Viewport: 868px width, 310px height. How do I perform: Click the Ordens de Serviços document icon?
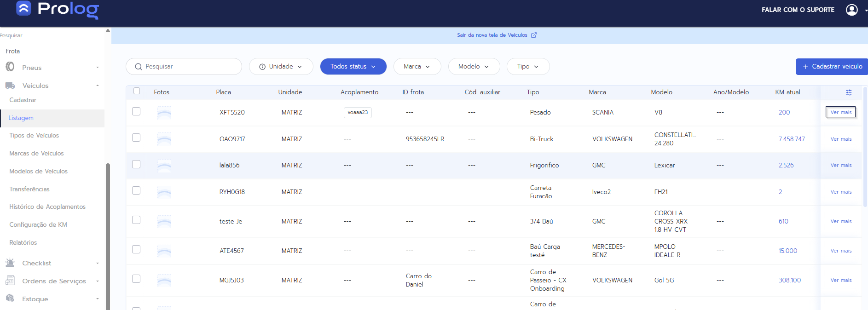(x=10, y=281)
